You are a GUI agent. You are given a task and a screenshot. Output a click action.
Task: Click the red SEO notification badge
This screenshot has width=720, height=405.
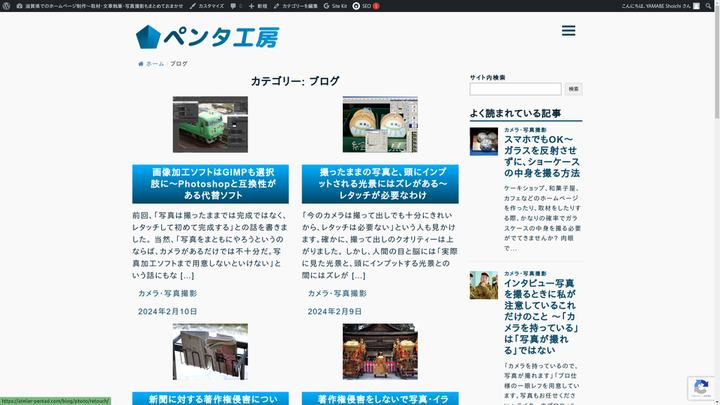pos(376,6)
